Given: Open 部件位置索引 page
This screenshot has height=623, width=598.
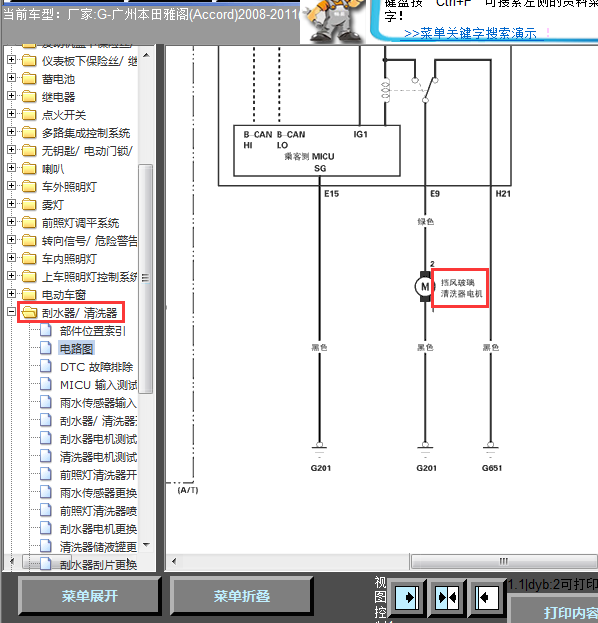Looking at the screenshot, I should coord(93,331).
